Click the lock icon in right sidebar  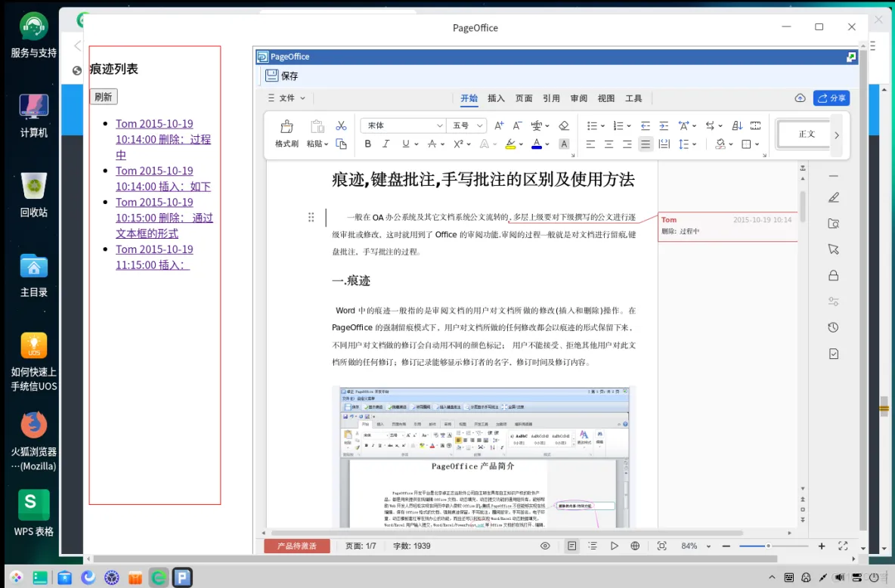click(833, 276)
